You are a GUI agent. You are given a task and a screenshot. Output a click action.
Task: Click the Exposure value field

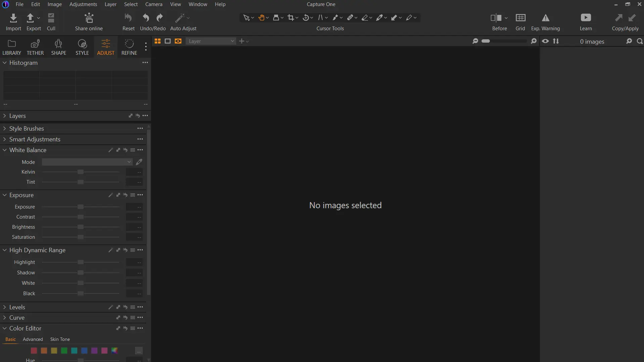[x=134, y=207]
